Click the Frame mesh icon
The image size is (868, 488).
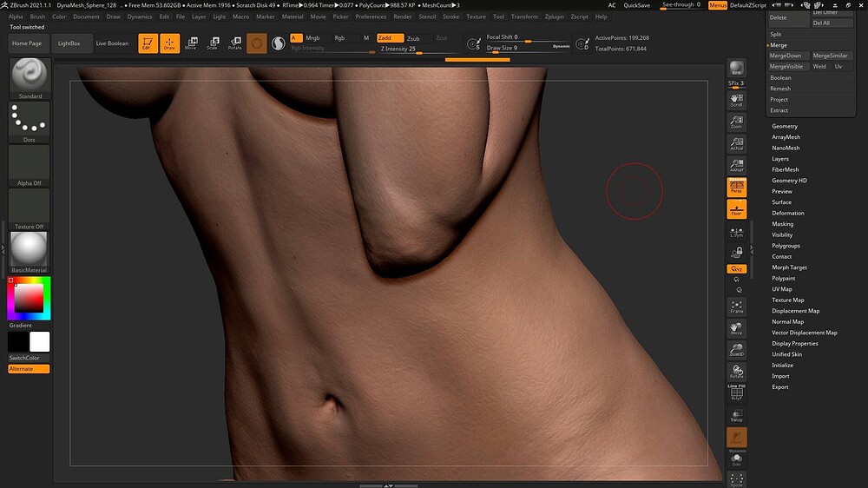click(737, 307)
